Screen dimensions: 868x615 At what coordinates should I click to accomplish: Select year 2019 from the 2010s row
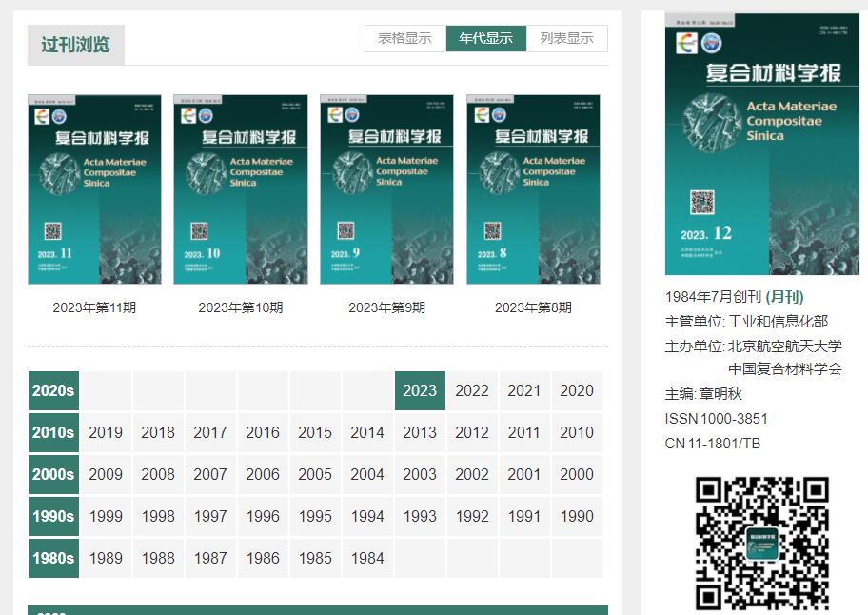pos(106,432)
